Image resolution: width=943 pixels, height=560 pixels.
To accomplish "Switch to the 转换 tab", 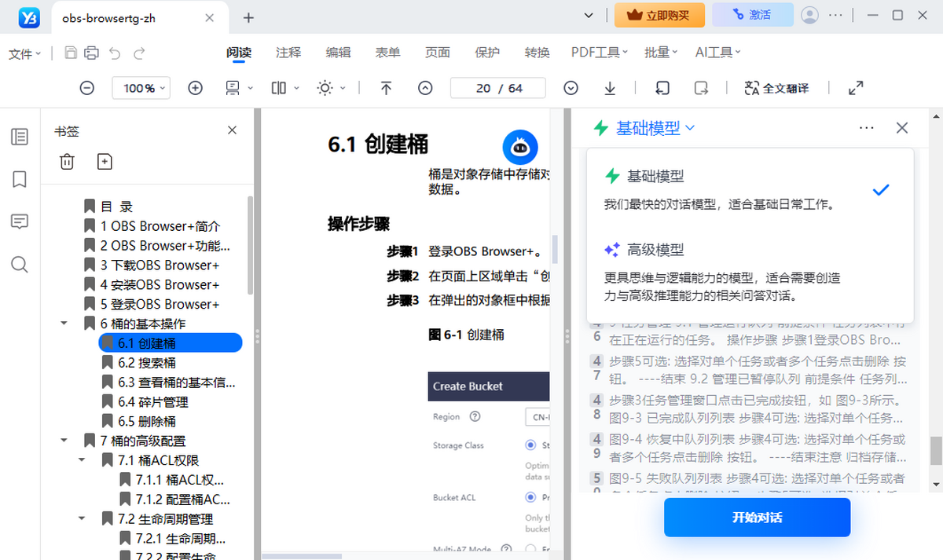I will point(538,53).
